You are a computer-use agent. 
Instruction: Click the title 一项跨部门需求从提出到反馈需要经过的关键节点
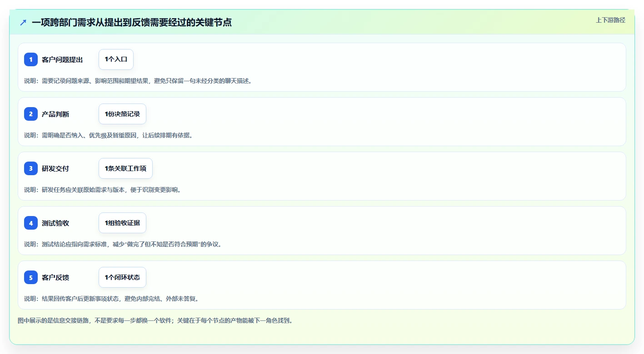coord(132,22)
